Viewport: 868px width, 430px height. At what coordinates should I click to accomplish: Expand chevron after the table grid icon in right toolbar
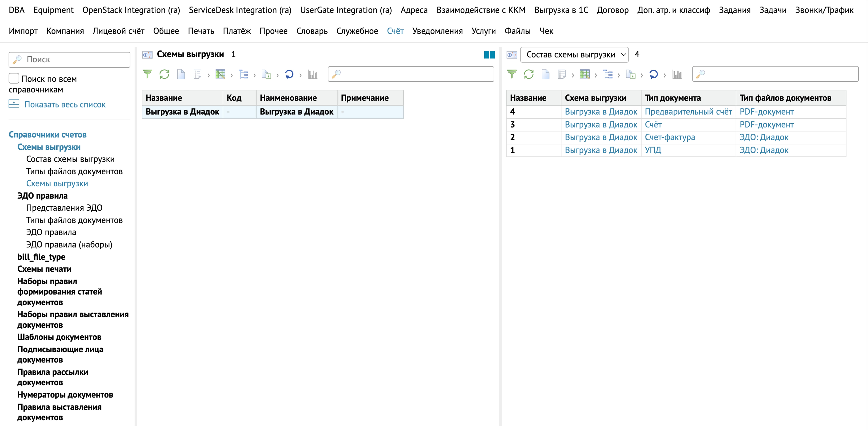tap(596, 75)
